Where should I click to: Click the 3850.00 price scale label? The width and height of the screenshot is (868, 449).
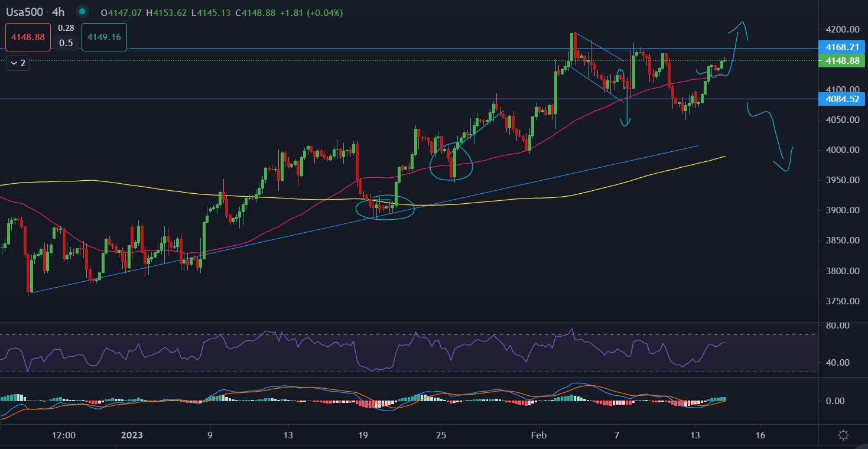841,240
